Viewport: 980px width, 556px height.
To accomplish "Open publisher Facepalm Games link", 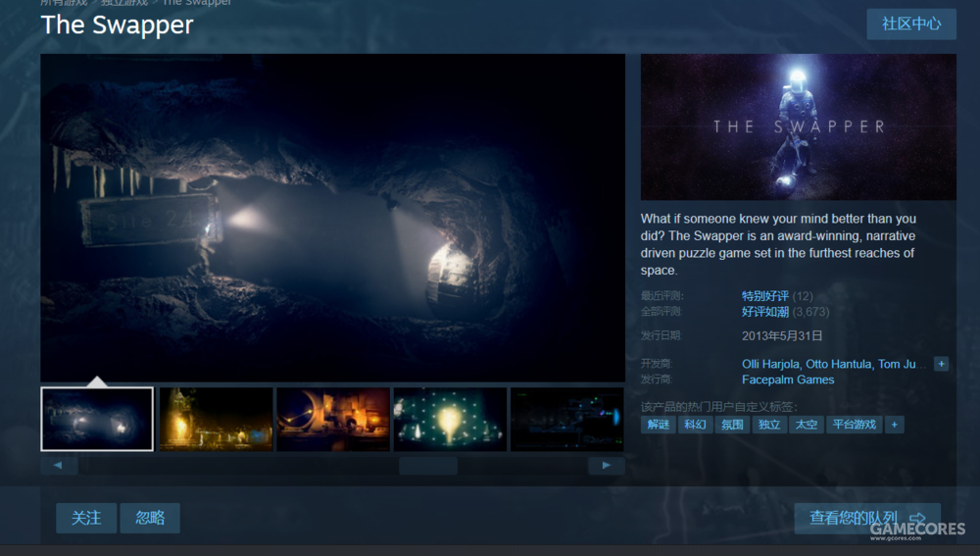I will pyautogui.click(x=788, y=379).
